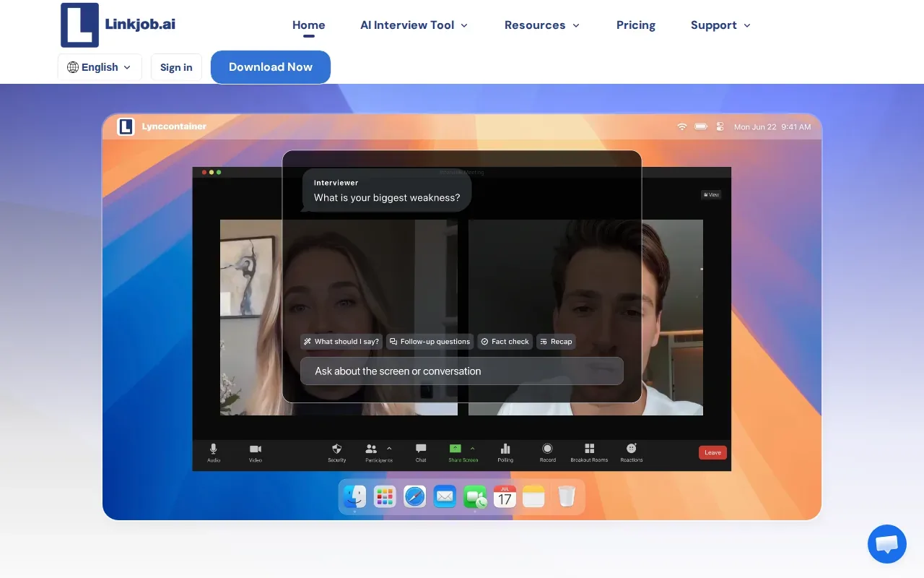Expand the AI Interview Tool menu

[x=414, y=25]
